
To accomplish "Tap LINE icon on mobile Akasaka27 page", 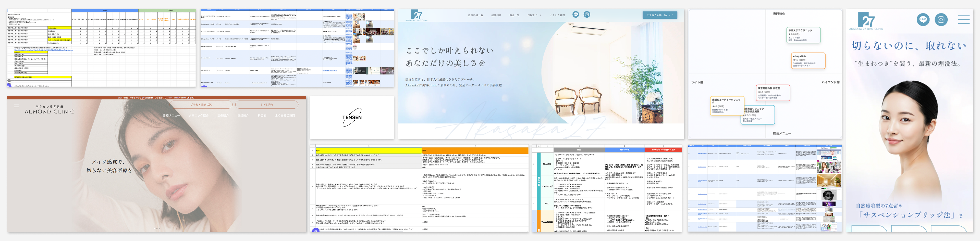I will coord(923,19).
